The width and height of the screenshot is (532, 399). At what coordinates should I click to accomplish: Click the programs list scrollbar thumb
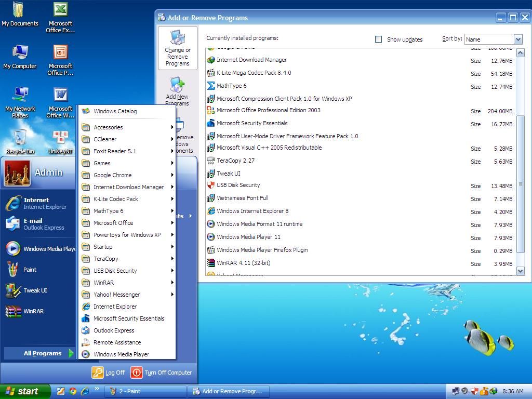pyautogui.click(x=520, y=184)
